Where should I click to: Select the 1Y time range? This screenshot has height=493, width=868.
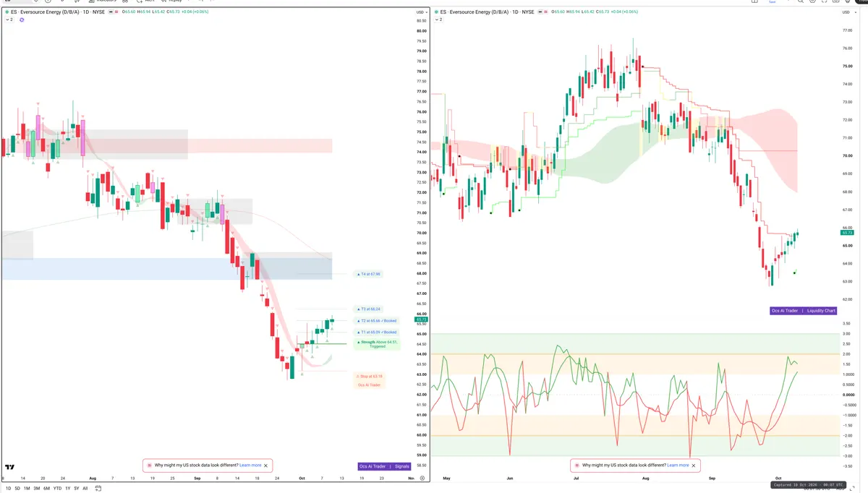(x=67, y=488)
